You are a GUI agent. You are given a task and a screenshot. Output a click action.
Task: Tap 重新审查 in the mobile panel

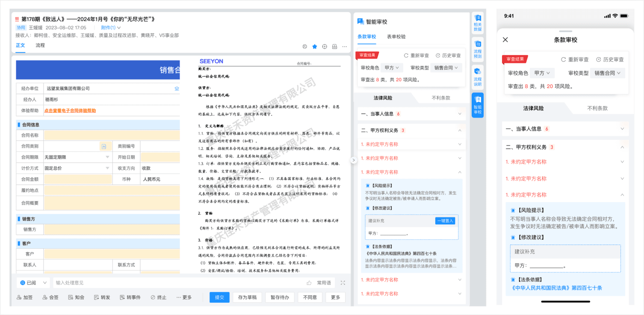[x=575, y=59]
